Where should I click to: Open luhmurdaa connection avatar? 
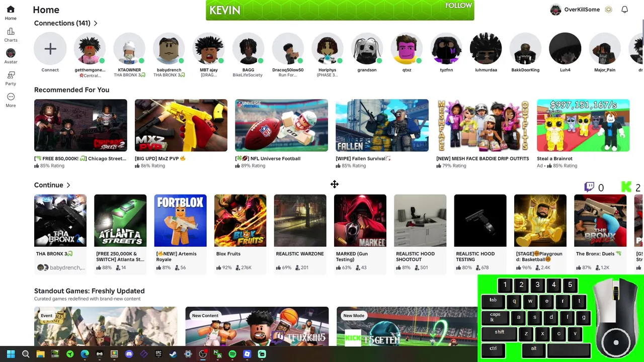click(x=486, y=49)
